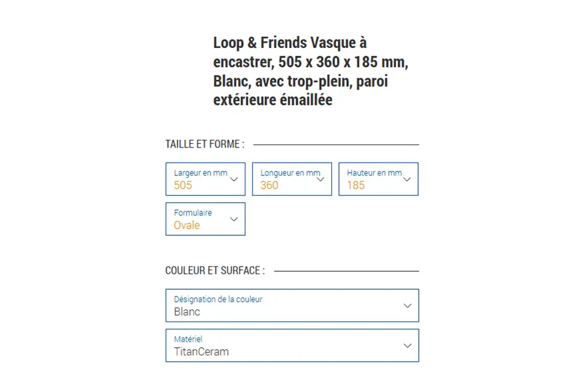Select the 360 length value
This screenshot has width=588, height=390.
tap(269, 185)
